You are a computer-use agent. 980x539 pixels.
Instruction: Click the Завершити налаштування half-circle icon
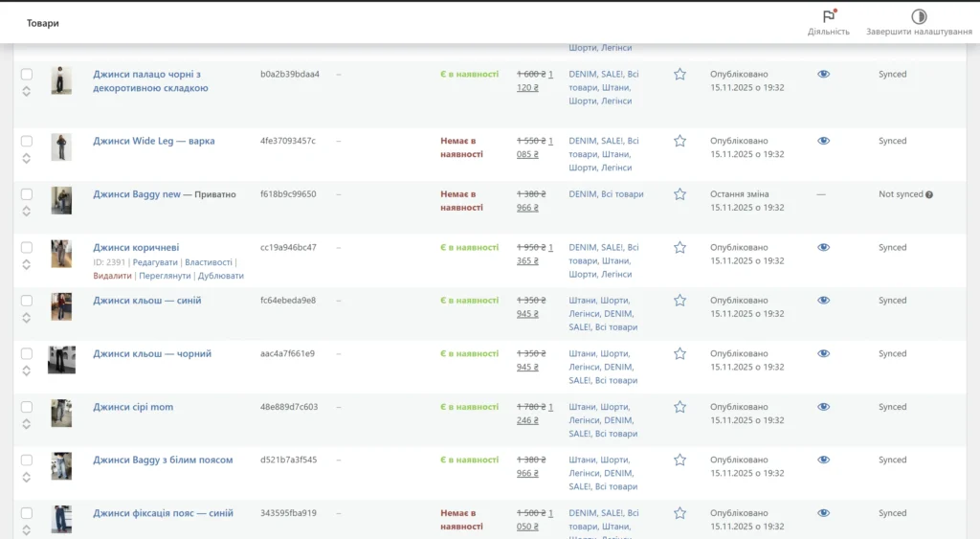[x=919, y=16]
